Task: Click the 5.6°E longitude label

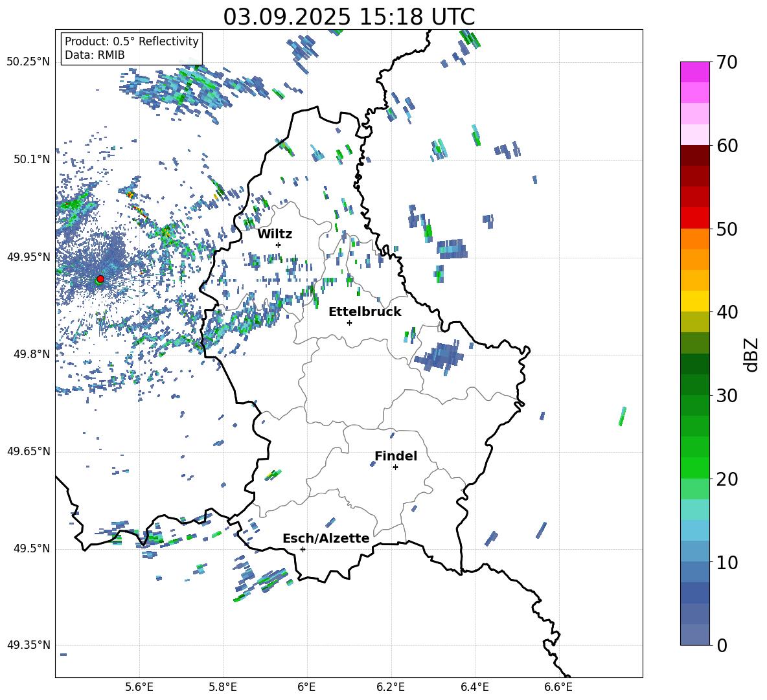Action: click(x=139, y=687)
